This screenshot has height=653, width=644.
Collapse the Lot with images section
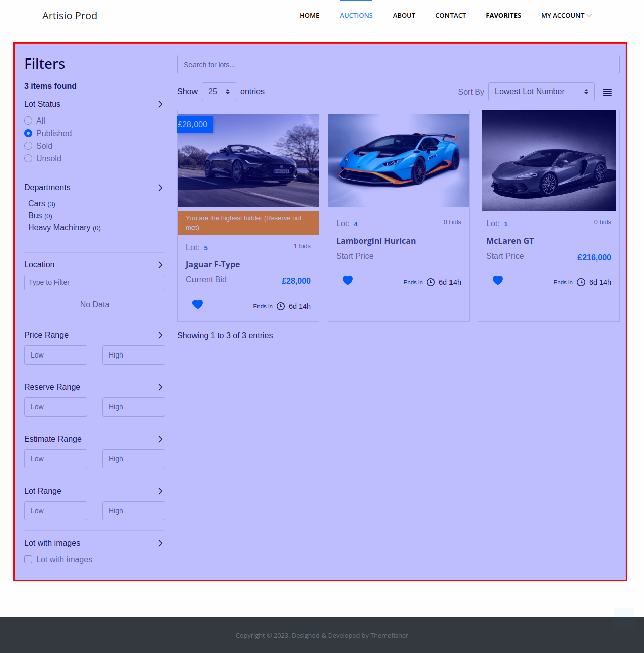coord(160,543)
